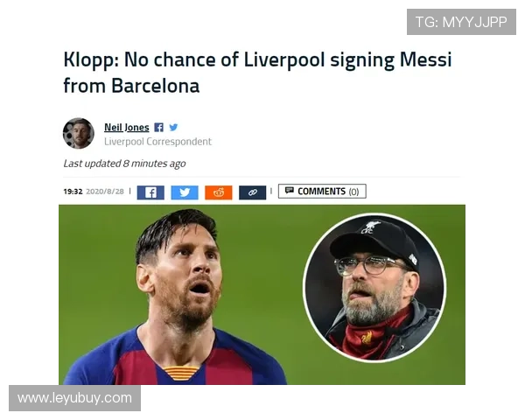Click the Klopp Messi article headline
The height and width of the screenshot is (420, 525).
coord(257,73)
